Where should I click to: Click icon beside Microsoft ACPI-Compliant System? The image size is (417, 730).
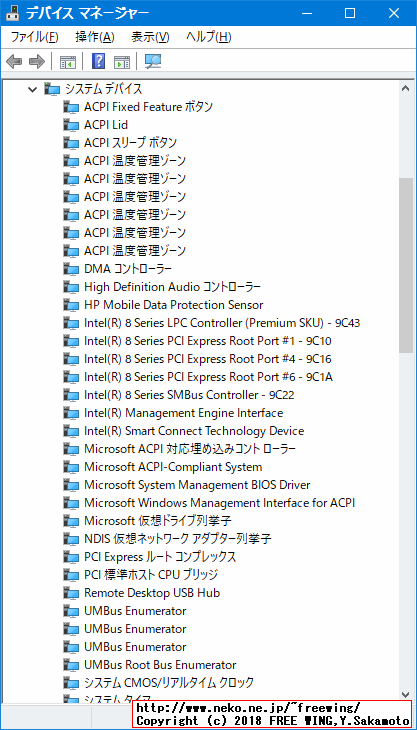[71, 467]
